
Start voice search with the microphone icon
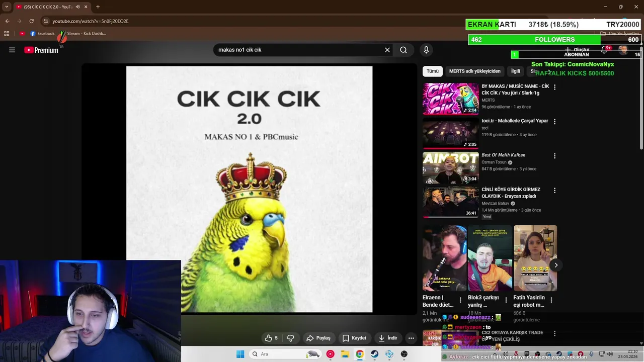pos(426,50)
